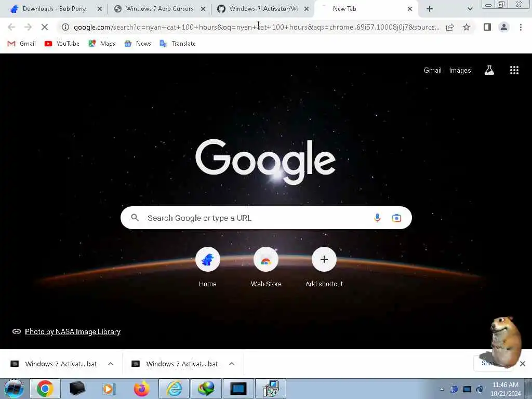This screenshot has height=399, width=532.
Task: Open the Web Store shortcut
Action: click(266, 268)
